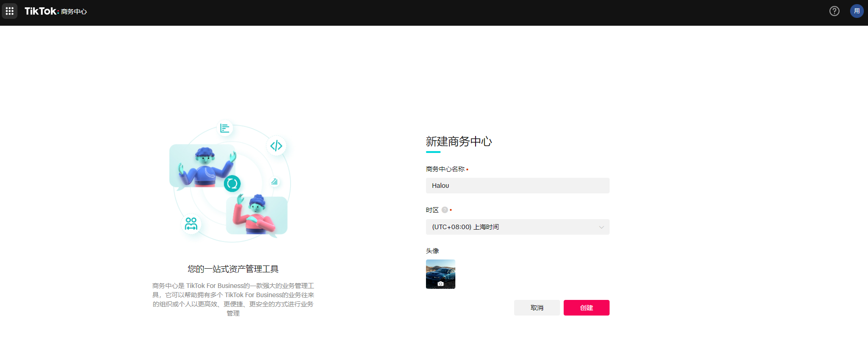Click the people group icon in illustration
The width and height of the screenshot is (868, 361).
[191, 224]
